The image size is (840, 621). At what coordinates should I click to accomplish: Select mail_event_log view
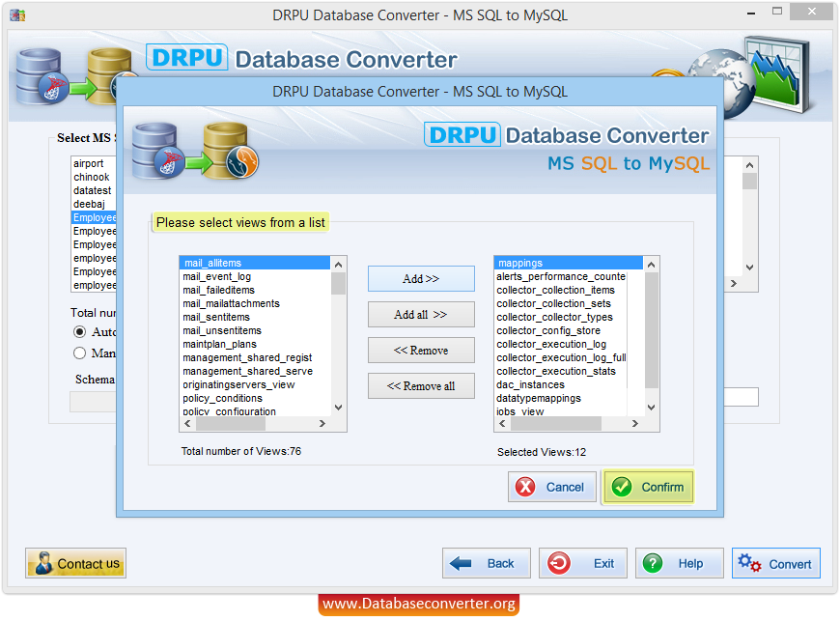click(x=255, y=276)
